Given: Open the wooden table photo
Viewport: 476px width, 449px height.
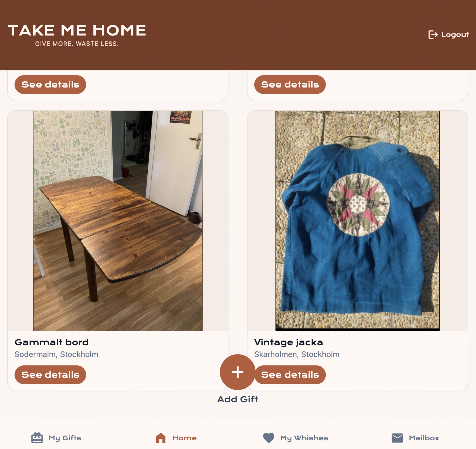Looking at the screenshot, I should [118, 221].
